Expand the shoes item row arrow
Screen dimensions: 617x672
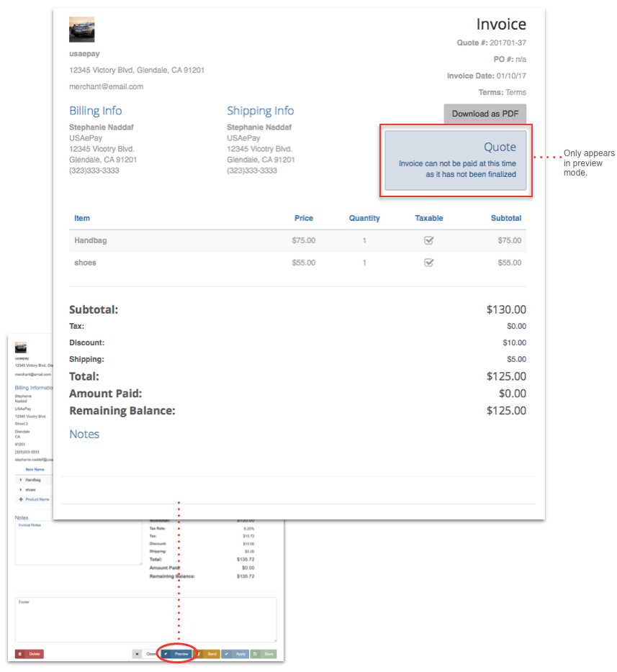[x=21, y=489]
